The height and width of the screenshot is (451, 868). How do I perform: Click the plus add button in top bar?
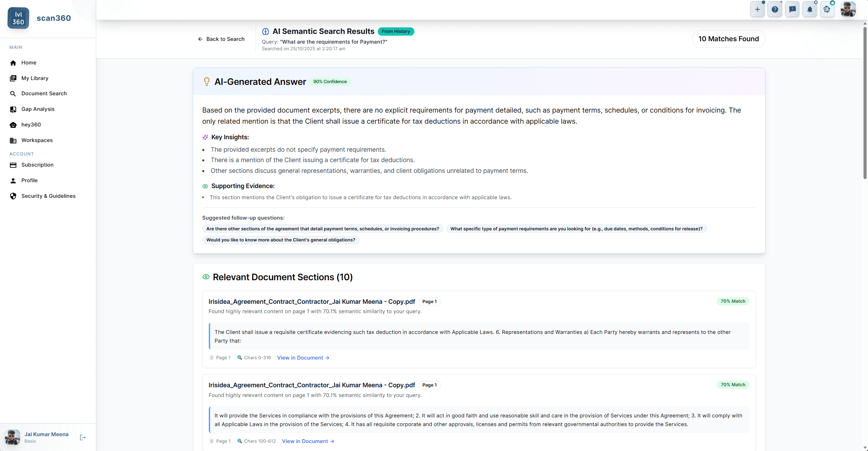click(x=757, y=9)
